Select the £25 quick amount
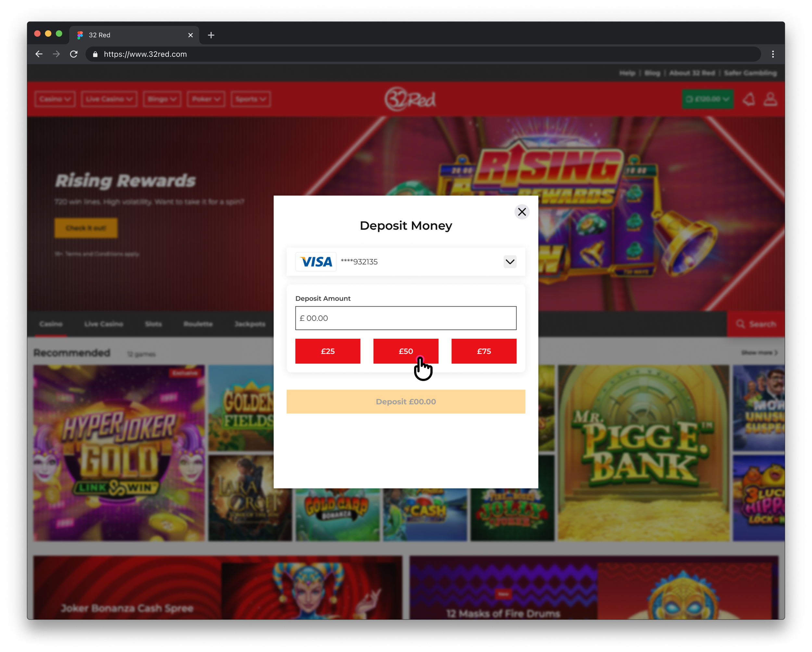This screenshot has height=652, width=812. pos(327,351)
